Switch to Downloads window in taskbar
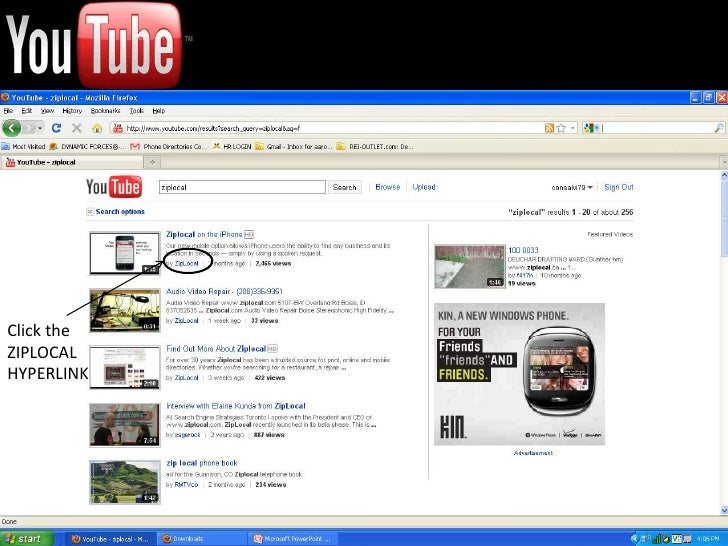Image resolution: width=728 pixels, height=546 pixels. click(x=200, y=539)
